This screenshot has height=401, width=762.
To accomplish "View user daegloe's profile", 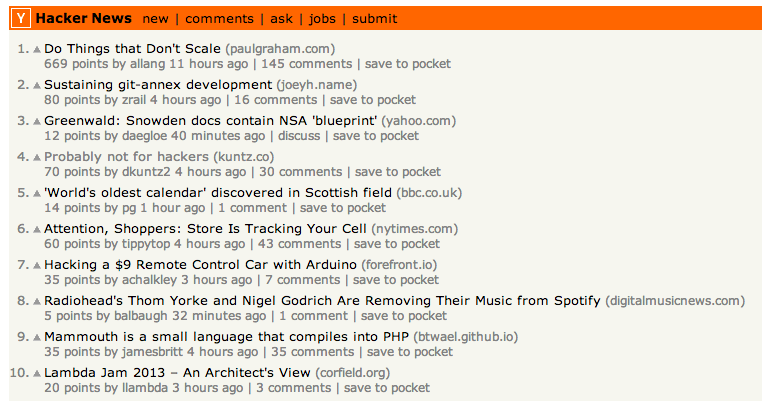I will [144, 136].
